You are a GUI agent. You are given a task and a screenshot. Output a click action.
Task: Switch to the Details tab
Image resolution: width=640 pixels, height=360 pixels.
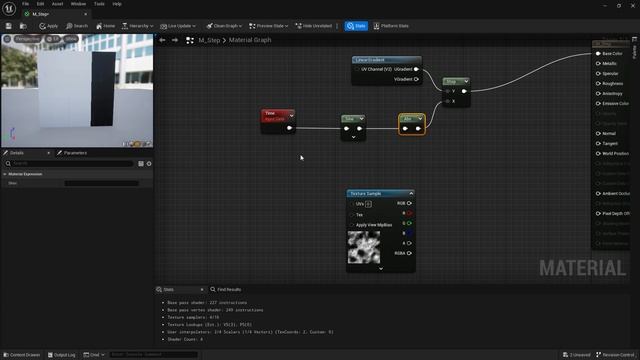pos(16,153)
